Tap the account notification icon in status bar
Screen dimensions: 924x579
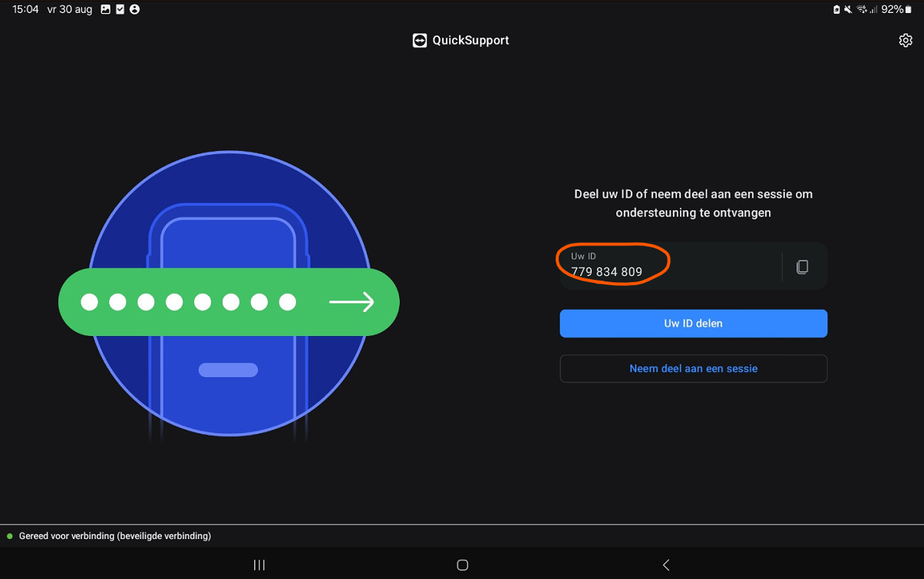(135, 9)
